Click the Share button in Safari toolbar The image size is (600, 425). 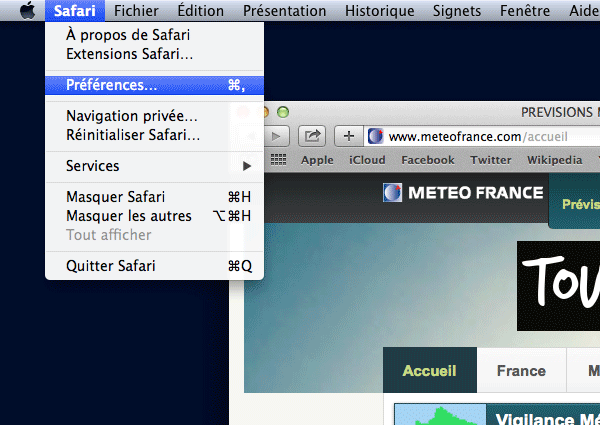[312, 136]
